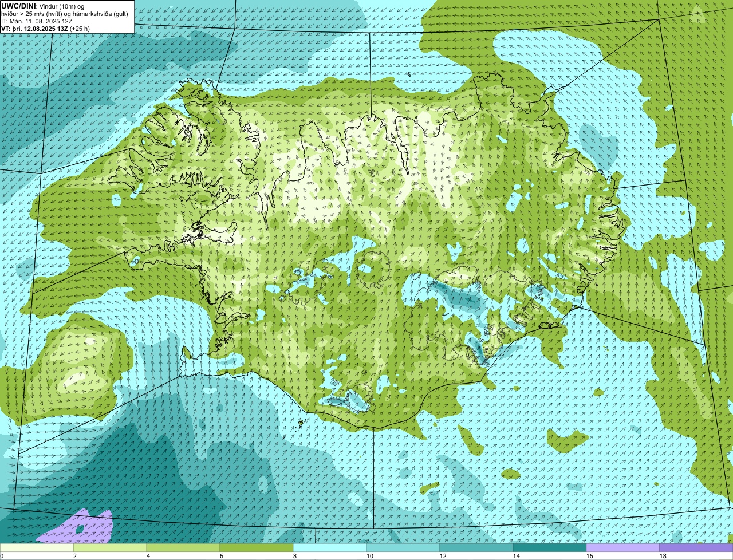The height and width of the screenshot is (560, 733).
Task: Click the pale yellow 0–2 m/s legend swatch
Action: tap(37, 548)
